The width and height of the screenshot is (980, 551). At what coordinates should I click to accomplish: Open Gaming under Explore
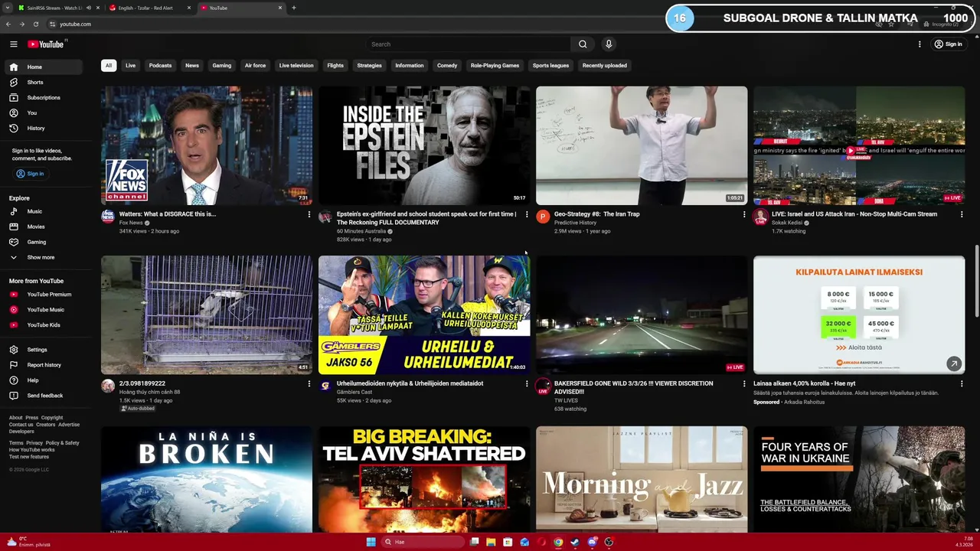[43, 242]
